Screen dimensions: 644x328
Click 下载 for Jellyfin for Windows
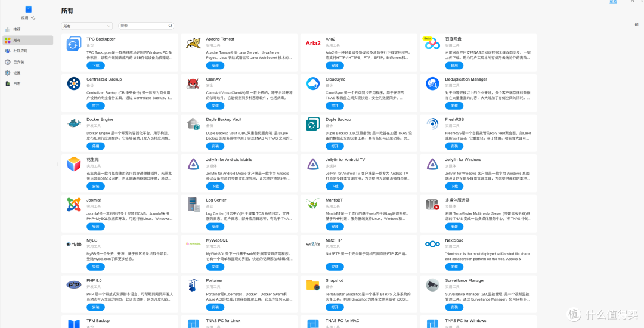(x=454, y=187)
